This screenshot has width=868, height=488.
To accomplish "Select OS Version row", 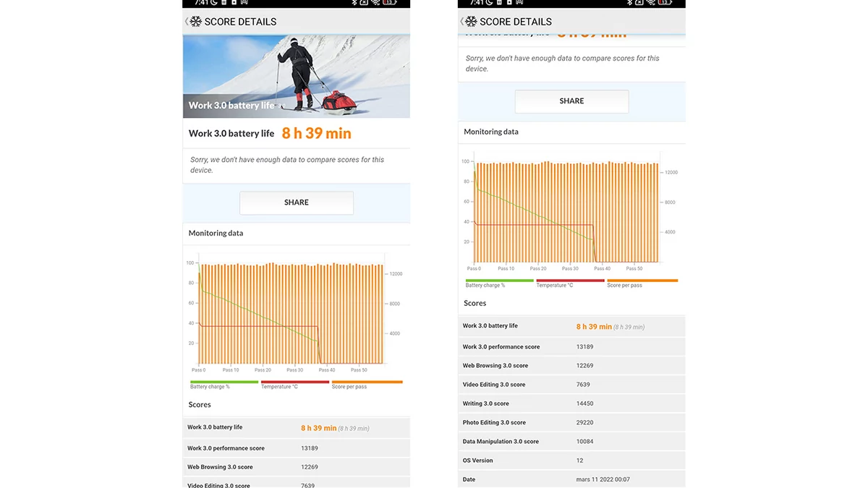I will (x=571, y=461).
